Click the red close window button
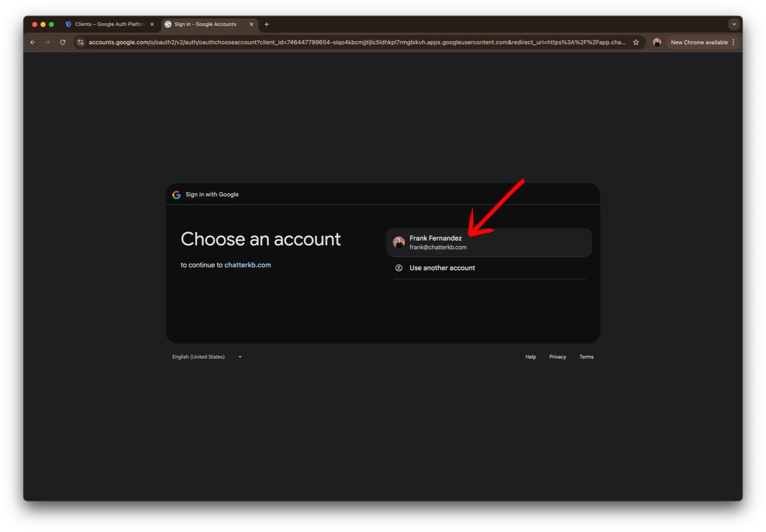The width and height of the screenshot is (766, 532). (35, 24)
